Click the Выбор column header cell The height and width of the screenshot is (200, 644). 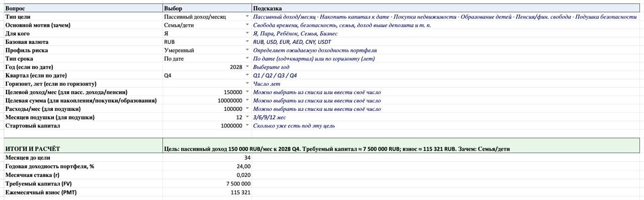[x=207, y=9]
